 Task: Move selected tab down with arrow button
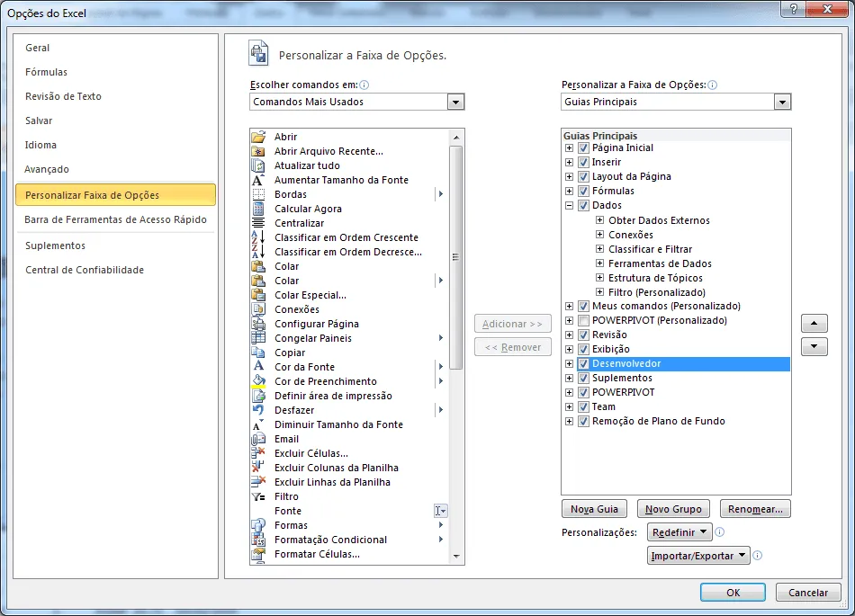pos(814,346)
